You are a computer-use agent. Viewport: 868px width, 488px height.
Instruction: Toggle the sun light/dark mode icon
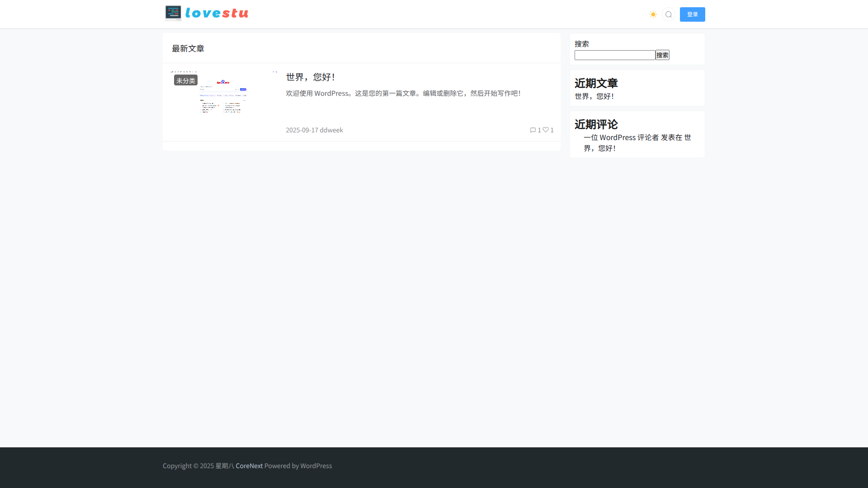[653, 14]
